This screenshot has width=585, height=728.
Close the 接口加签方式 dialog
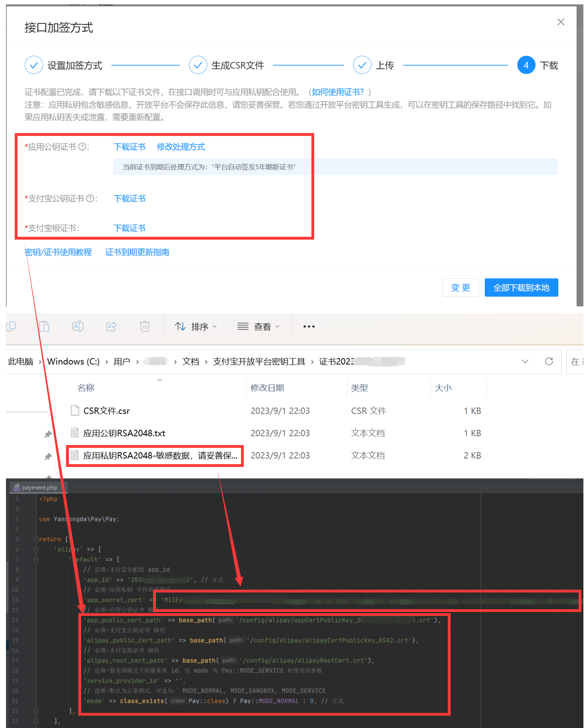tap(561, 22)
